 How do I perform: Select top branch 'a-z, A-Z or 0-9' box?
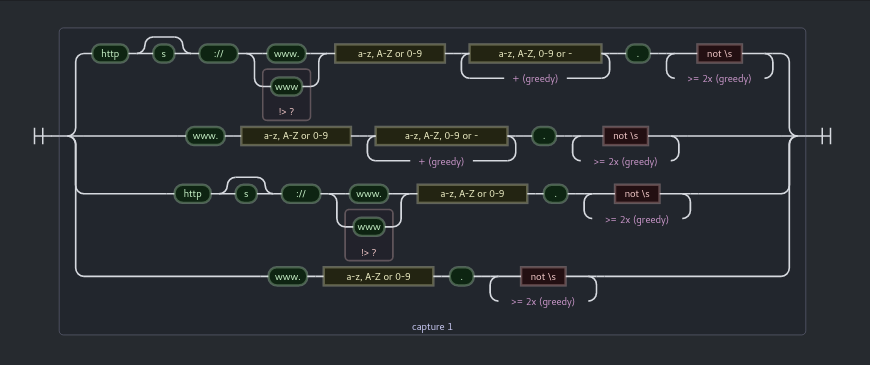pos(390,54)
